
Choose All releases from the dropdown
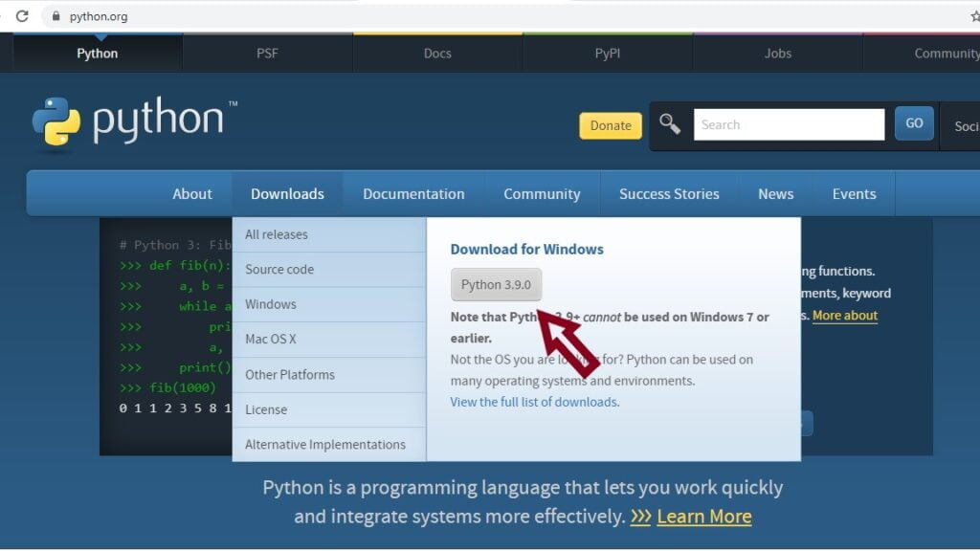click(x=276, y=234)
